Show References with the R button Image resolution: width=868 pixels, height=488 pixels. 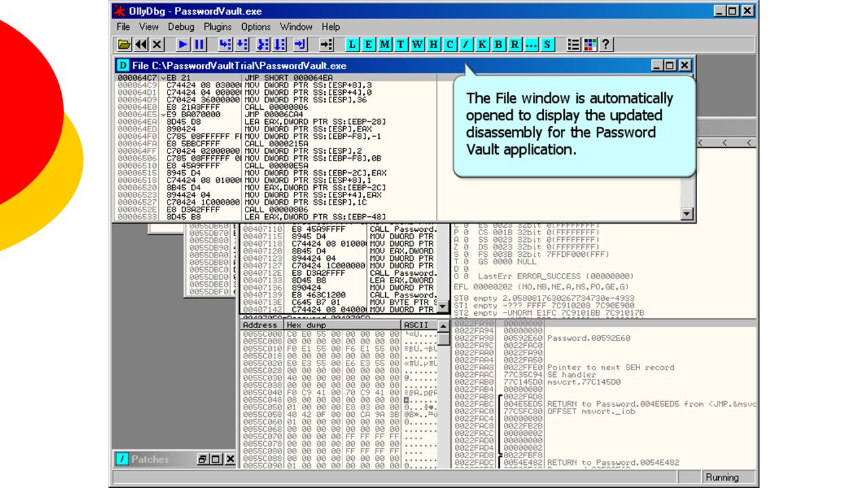[x=515, y=45]
